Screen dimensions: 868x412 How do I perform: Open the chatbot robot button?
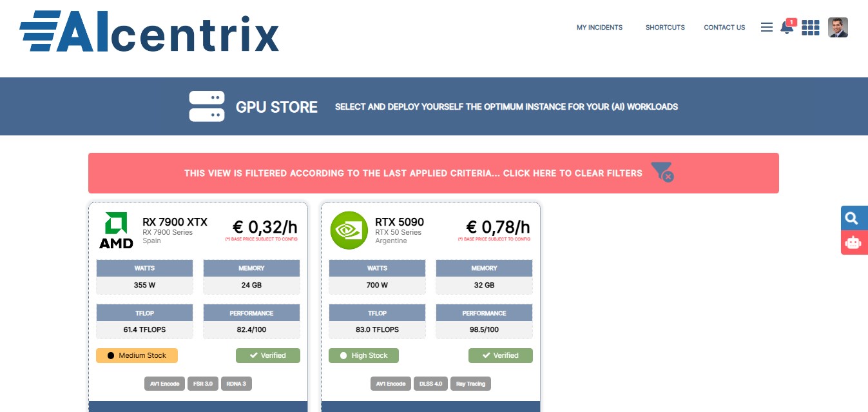pos(853,242)
